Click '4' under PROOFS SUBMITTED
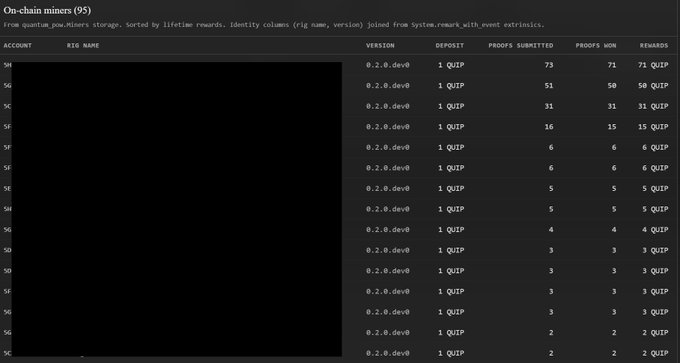 coord(551,229)
